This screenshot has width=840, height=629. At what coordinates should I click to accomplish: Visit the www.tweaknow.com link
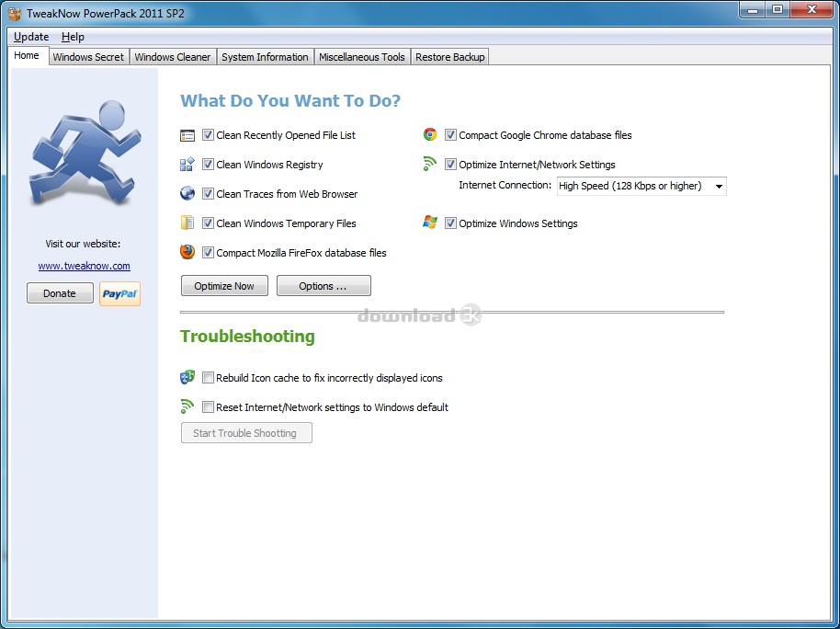coord(85,266)
